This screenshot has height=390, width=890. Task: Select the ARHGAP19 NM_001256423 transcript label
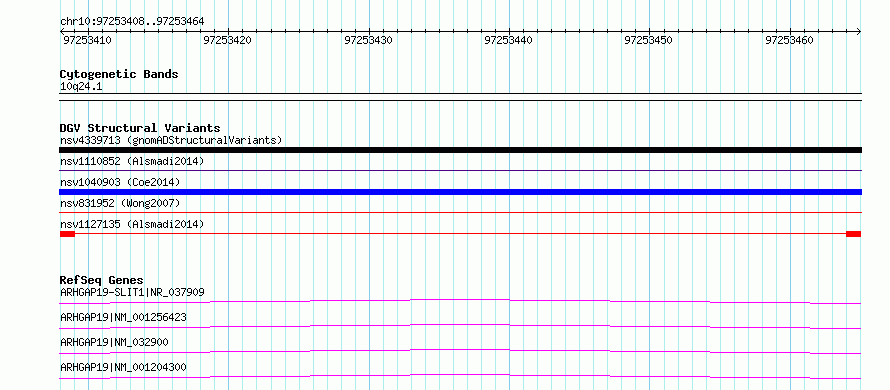tap(123, 317)
